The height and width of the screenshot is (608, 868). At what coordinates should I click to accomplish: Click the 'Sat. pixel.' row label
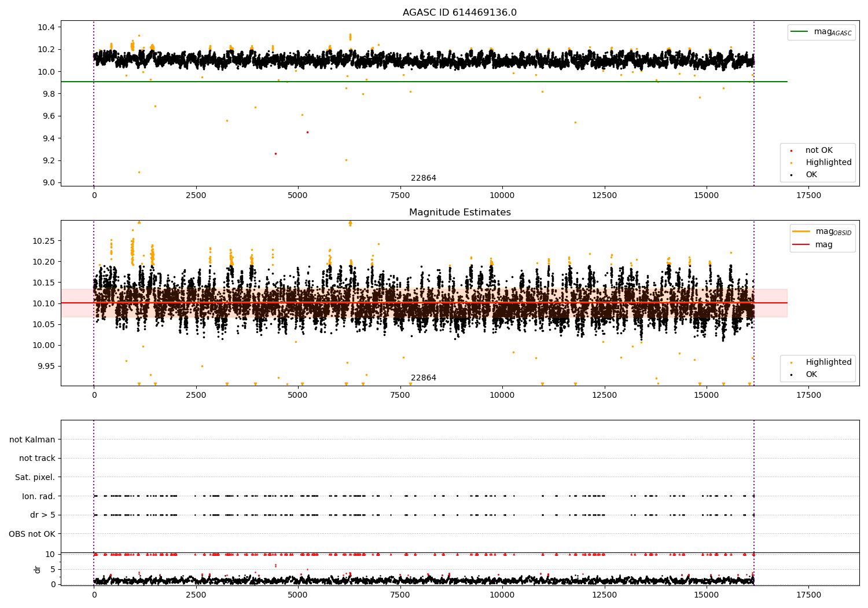tap(35, 477)
